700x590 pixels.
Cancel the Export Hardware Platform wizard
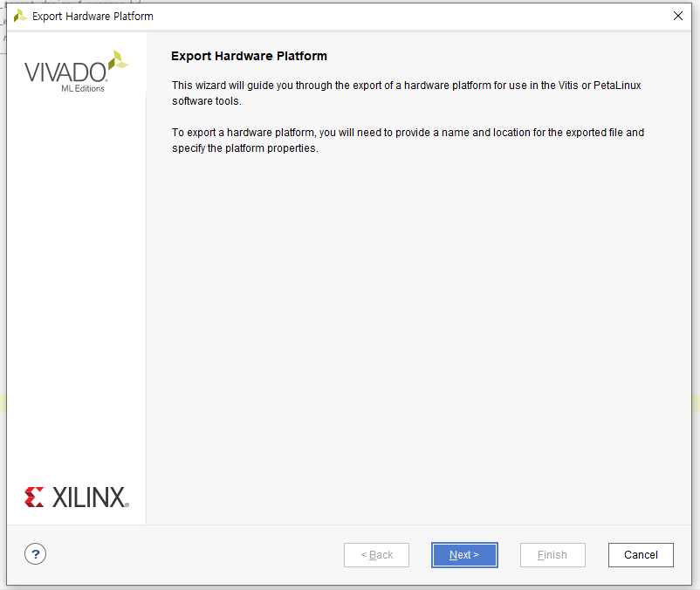[641, 555]
